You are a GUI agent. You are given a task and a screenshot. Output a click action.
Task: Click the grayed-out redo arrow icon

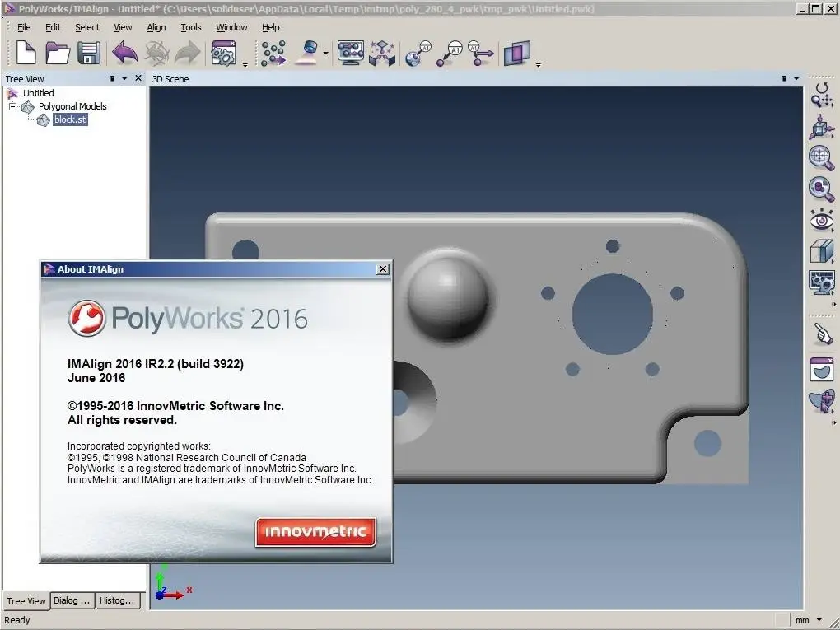coord(188,53)
